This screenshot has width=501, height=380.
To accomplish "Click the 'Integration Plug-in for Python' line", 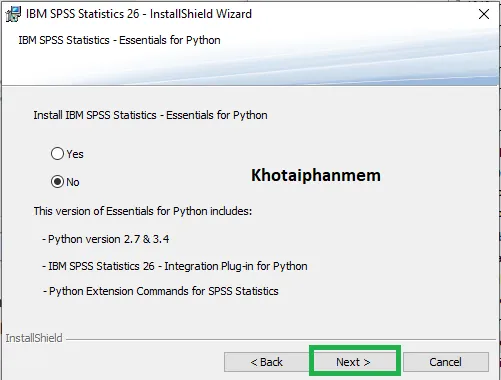I will (x=175, y=266).
